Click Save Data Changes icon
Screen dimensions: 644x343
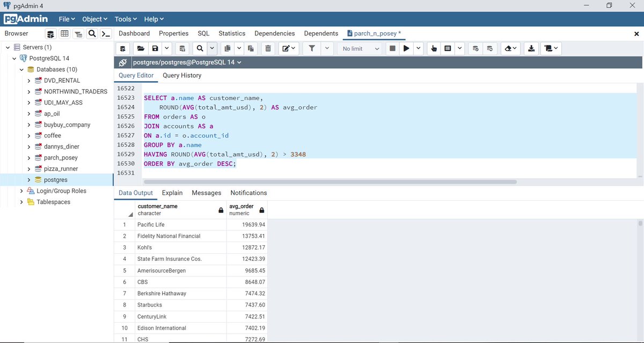point(182,48)
